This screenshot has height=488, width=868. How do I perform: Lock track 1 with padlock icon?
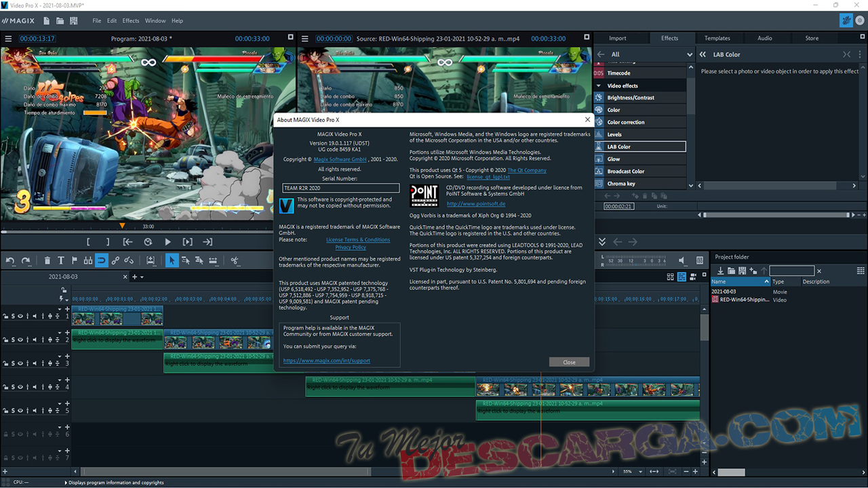(x=5, y=316)
